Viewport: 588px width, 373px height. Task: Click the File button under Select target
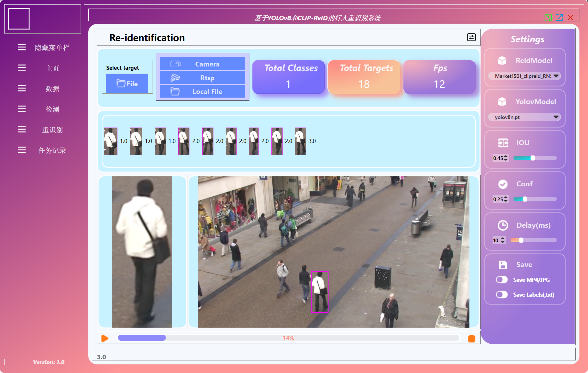click(x=127, y=84)
